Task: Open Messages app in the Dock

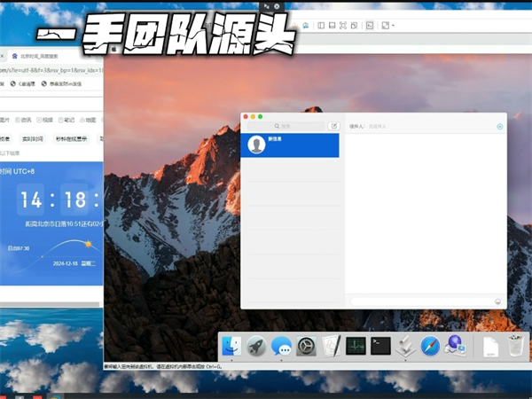Action: [x=282, y=346]
